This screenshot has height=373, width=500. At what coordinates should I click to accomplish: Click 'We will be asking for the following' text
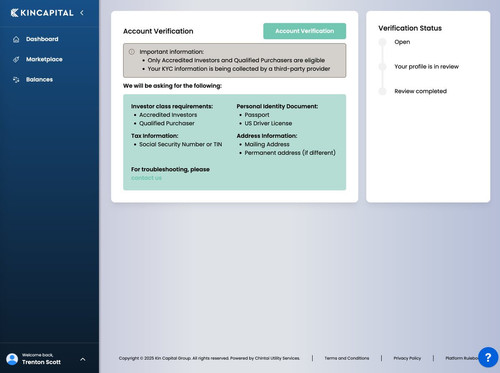tap(172, 86)
